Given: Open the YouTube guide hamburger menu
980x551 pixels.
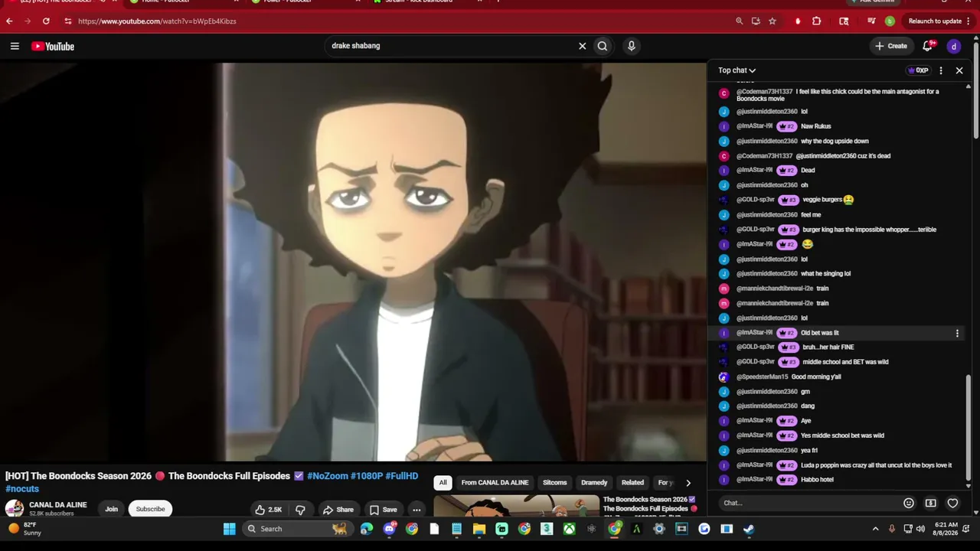Looking at the screenshot, I should point(15,47).
